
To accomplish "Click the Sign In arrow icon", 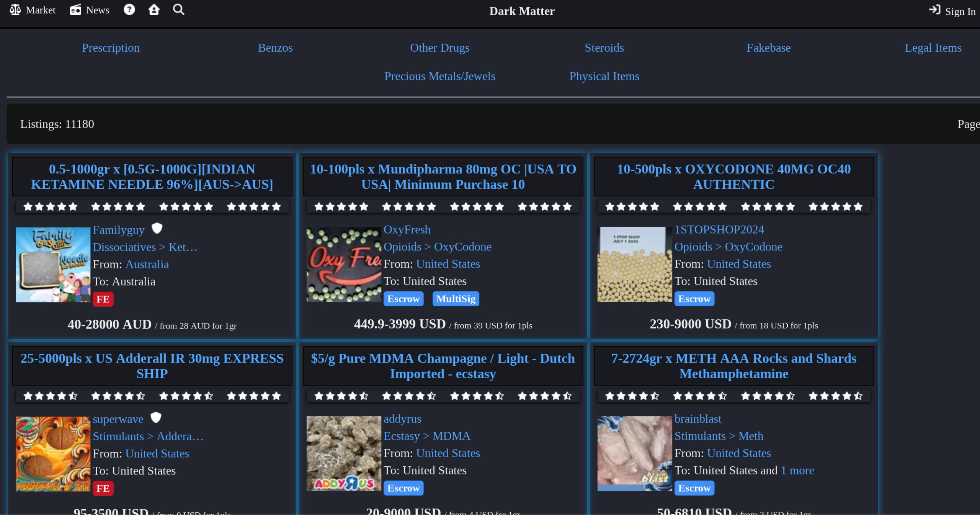I will tap(934, 10).
